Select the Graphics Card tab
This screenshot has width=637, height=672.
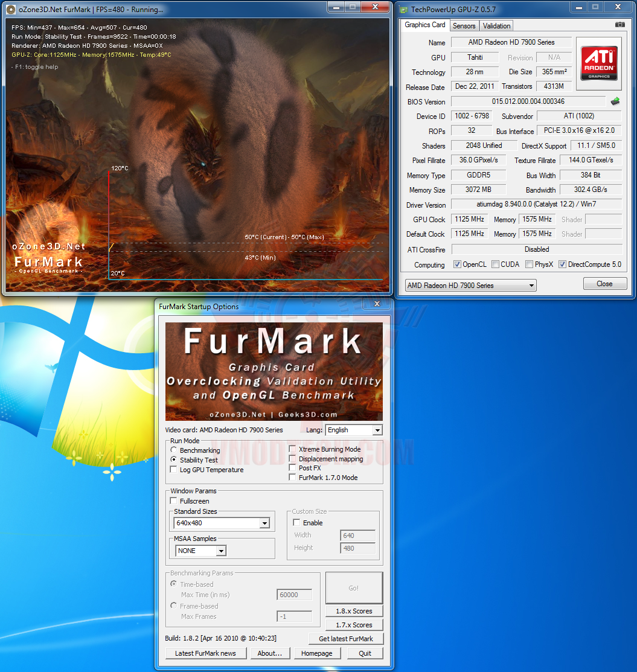click(425, 25)
